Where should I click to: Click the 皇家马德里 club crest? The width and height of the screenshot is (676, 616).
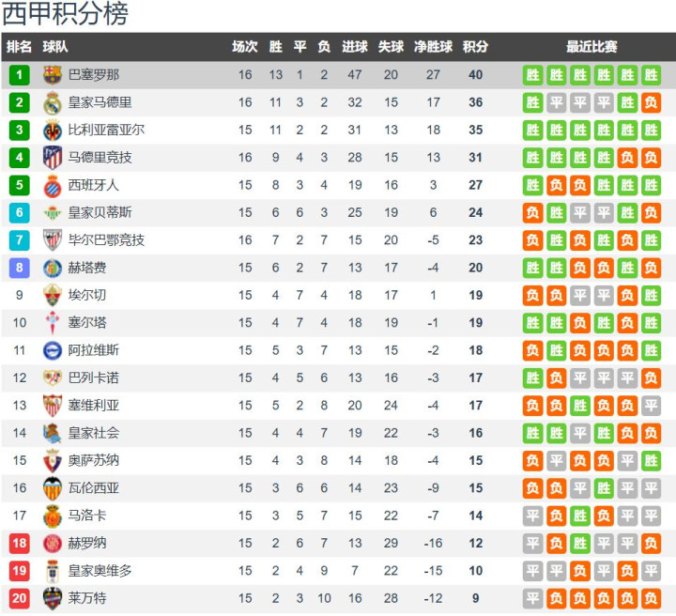(x=53, y=102)
